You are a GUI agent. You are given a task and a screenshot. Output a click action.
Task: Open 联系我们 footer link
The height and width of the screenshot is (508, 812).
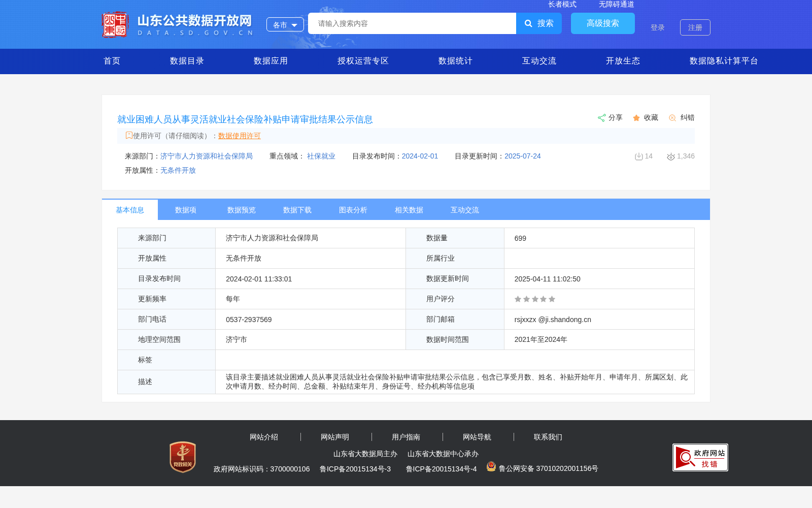click(x=548, y=437)
